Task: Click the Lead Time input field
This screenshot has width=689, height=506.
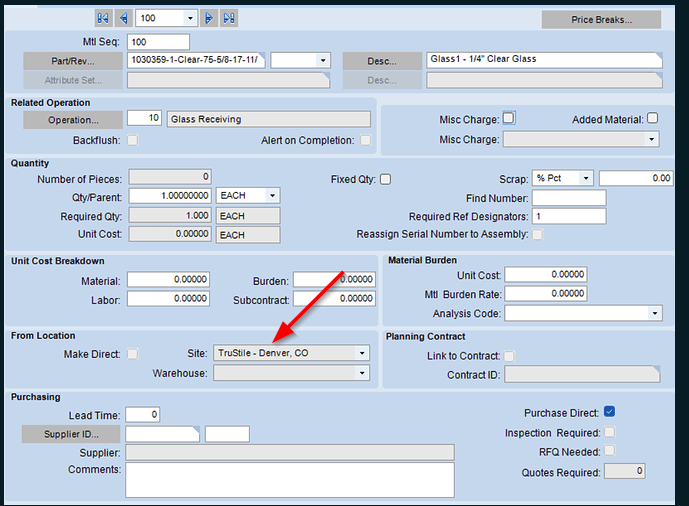Action: pos(142,414)
